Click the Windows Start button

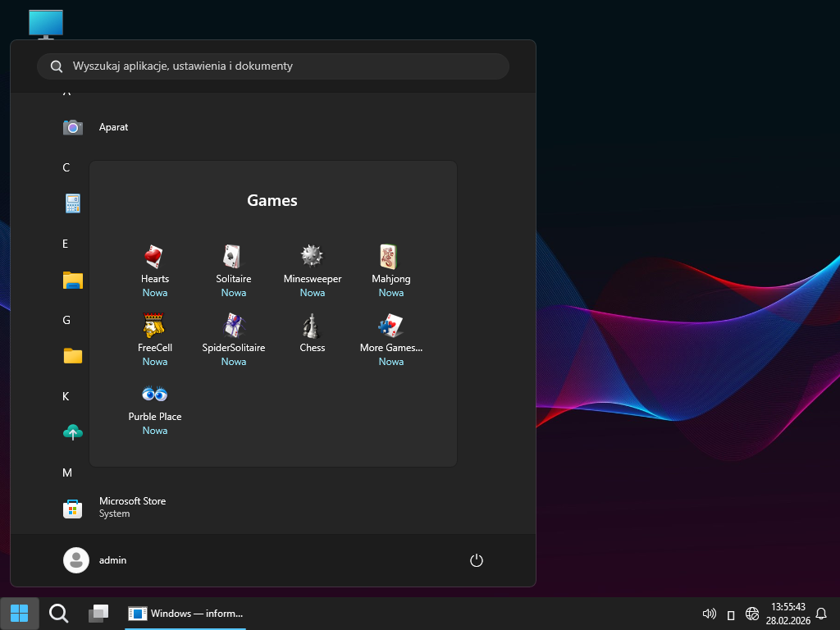coord(19,613)
